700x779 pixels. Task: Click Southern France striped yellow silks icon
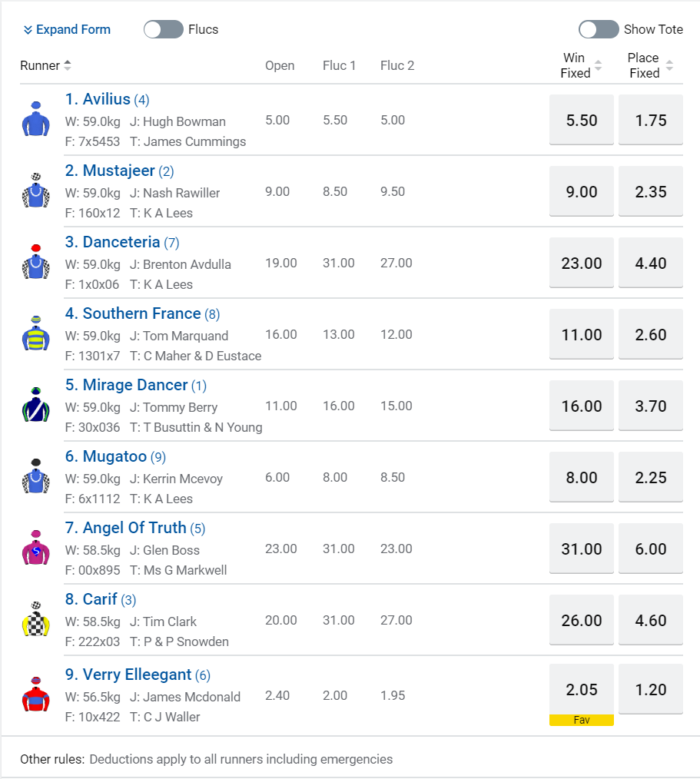35,333
